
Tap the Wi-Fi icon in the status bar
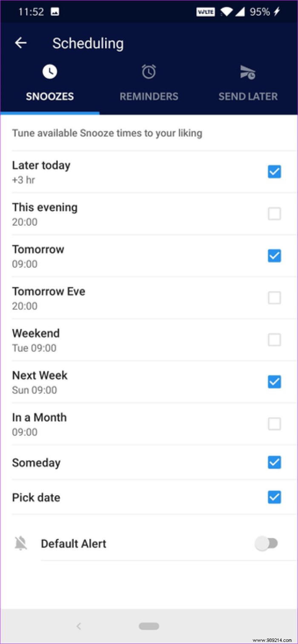point(226,11)
